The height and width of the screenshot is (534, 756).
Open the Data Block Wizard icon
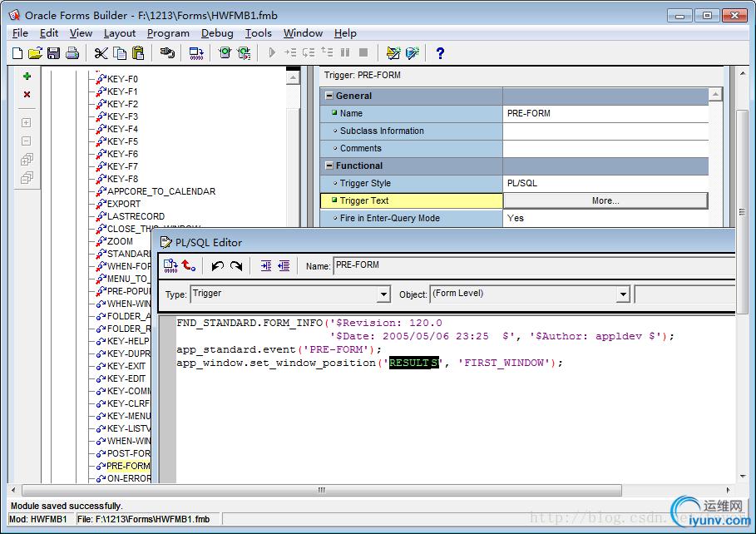click(x=413, y=53)
